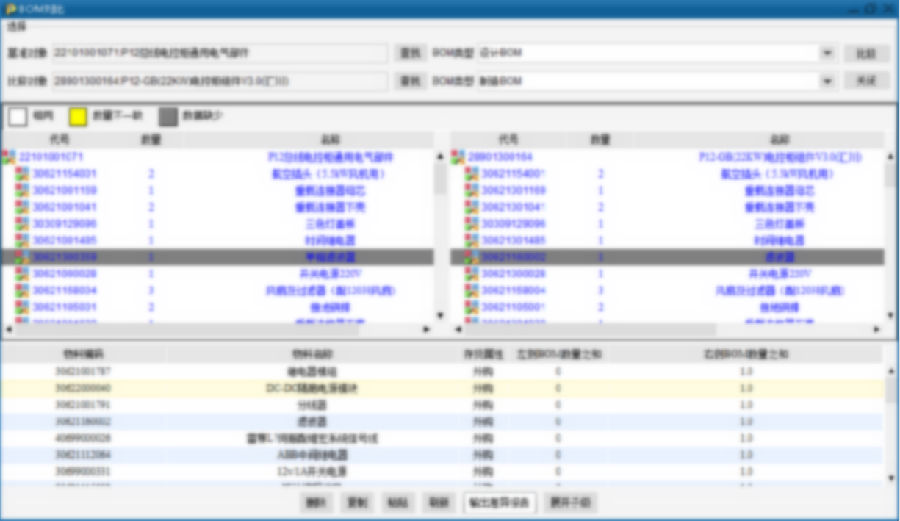Click 查找 button beside the 基准对象 field

410,53
